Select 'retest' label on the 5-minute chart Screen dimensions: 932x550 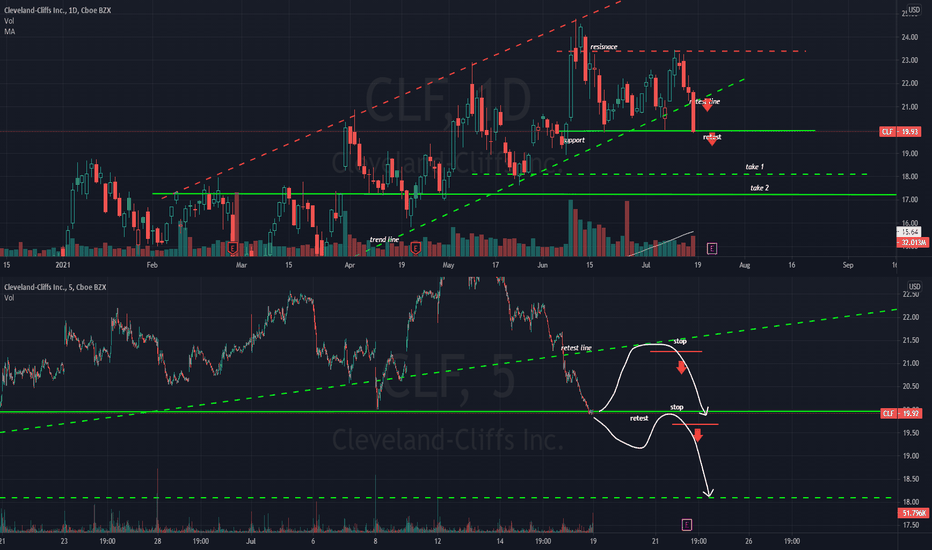tap(639, 419)
